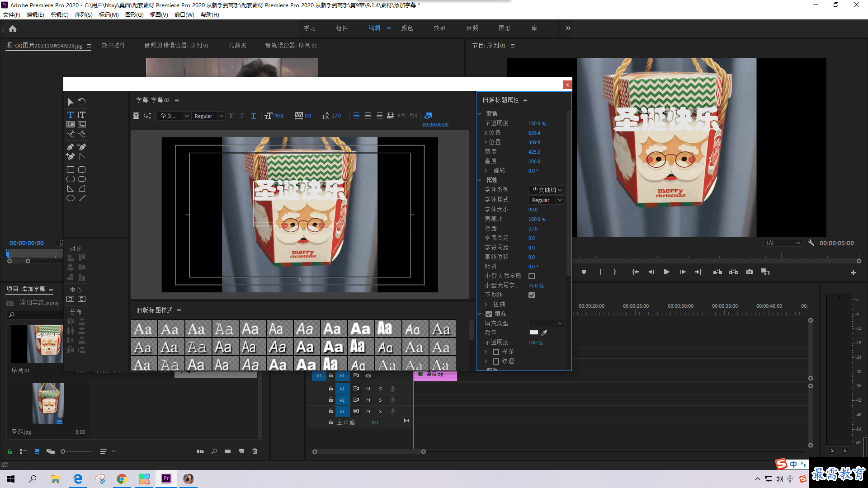868x488 pixels.
Task: Open the Effect Controls (效果控件) tab
Action: (113, 46)
